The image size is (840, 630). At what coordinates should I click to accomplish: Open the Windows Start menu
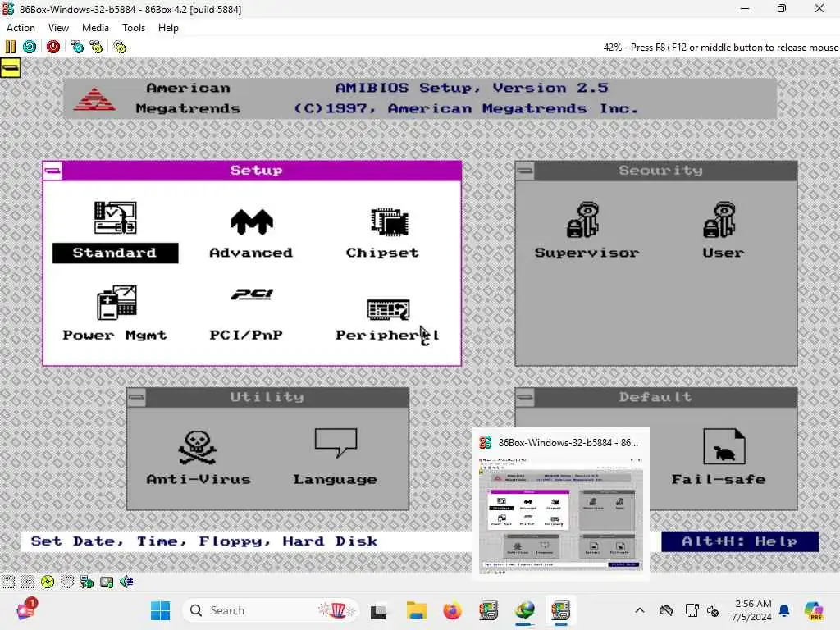click(160, 610)
